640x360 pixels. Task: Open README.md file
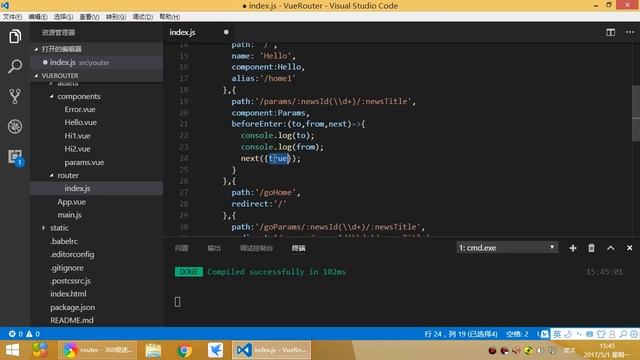point(72,320)
